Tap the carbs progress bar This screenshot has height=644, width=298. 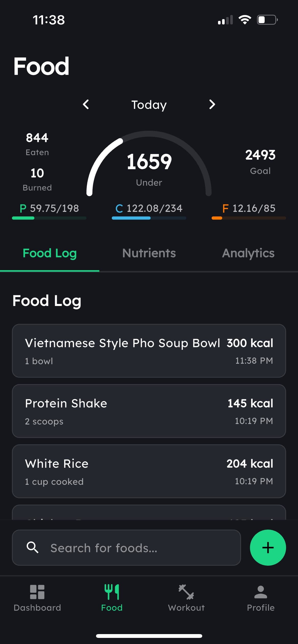(149, 218)
